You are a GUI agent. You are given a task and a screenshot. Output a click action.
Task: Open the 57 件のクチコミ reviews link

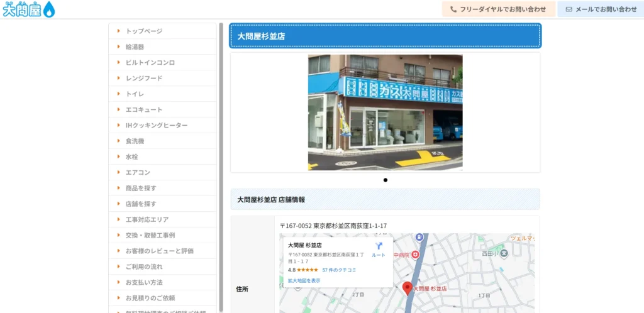coord(339,270)
